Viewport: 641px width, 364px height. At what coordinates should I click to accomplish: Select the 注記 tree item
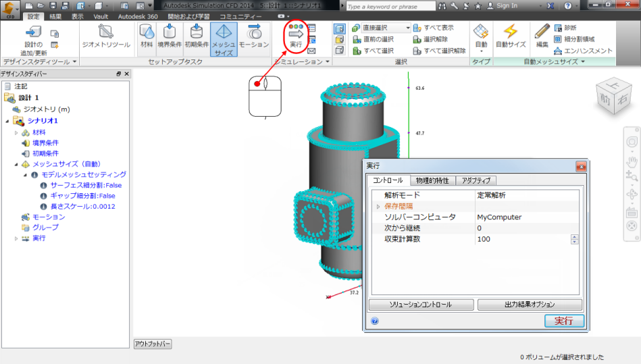point(21,86)
